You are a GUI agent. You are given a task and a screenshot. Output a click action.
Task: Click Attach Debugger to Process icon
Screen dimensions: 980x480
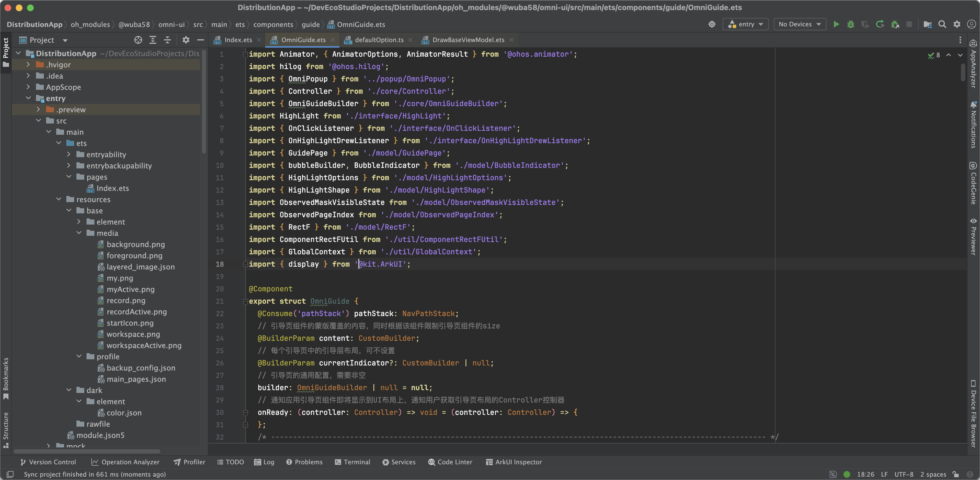895,24
